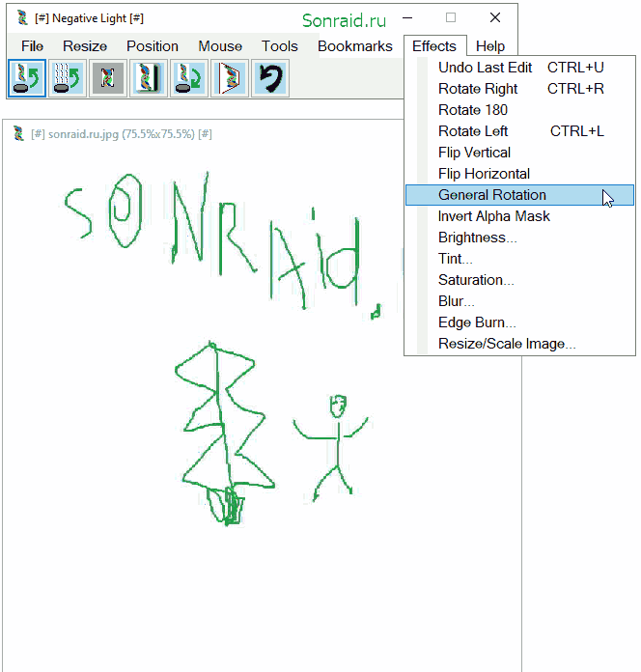Open the Tint... dialog
The image size is (641, 672).
coord(519,259)
